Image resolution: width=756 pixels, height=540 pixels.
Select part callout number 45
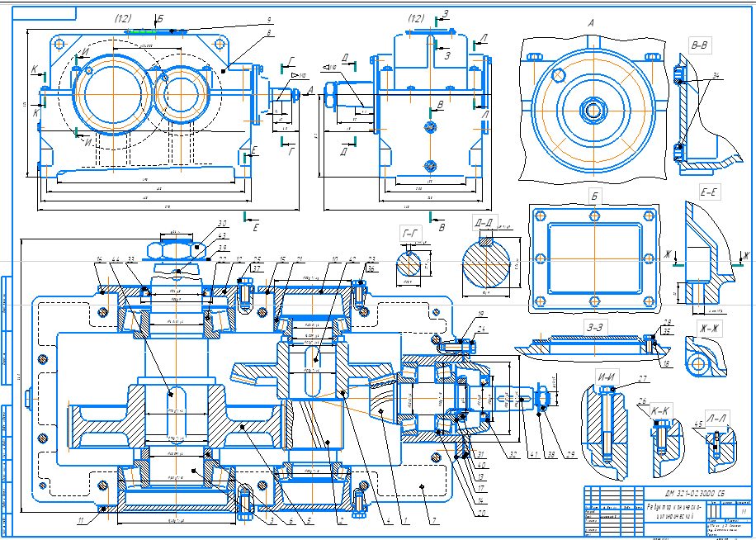pos(697,425)
